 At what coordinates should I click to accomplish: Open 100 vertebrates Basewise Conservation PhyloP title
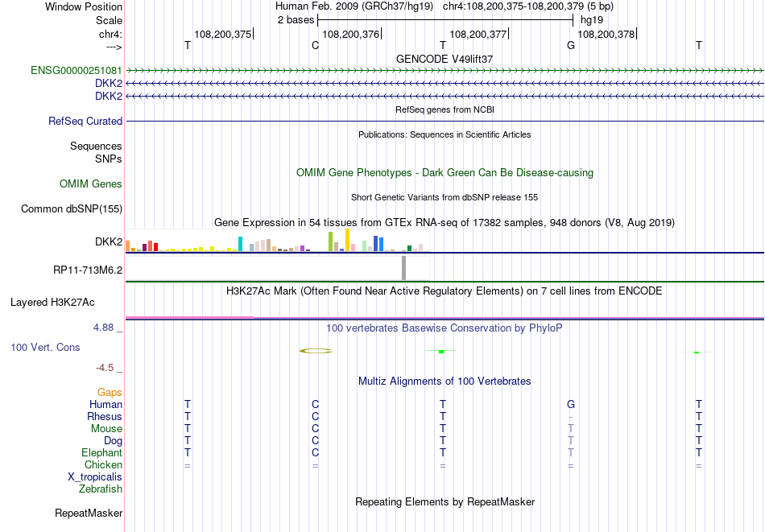(x=445, y=328)
